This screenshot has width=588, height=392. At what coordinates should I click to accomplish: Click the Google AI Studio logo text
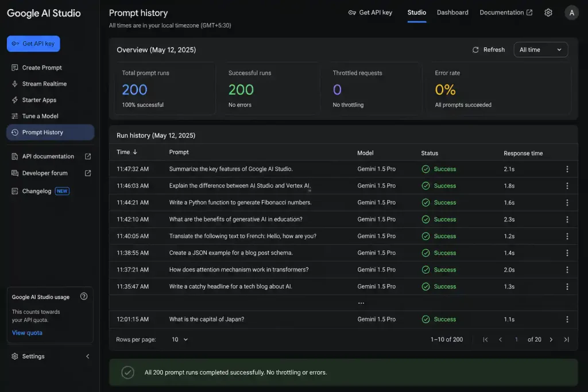point(44,13)
